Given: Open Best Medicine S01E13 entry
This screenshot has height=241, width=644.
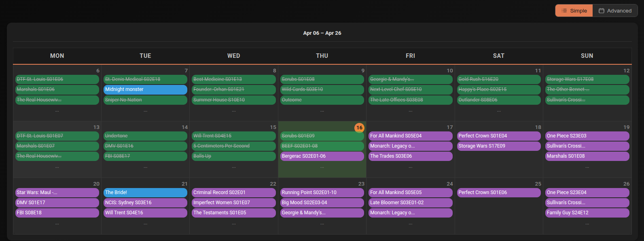Looking at the screenshot, I should point(234,79).
